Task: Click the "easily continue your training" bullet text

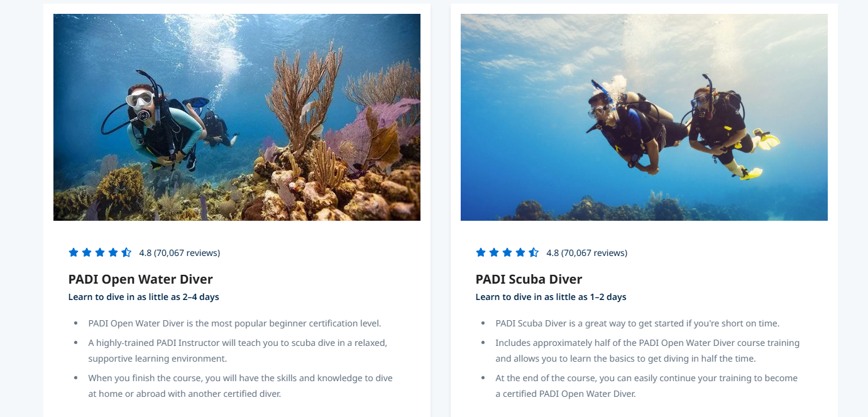Action: tap(646, 386)
